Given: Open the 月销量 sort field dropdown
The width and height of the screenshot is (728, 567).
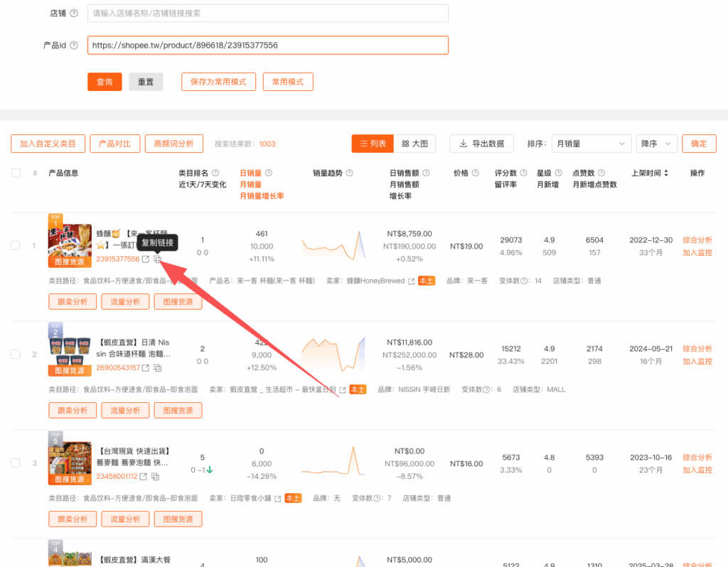Looking at the screenshot, I should pos(591,144).
